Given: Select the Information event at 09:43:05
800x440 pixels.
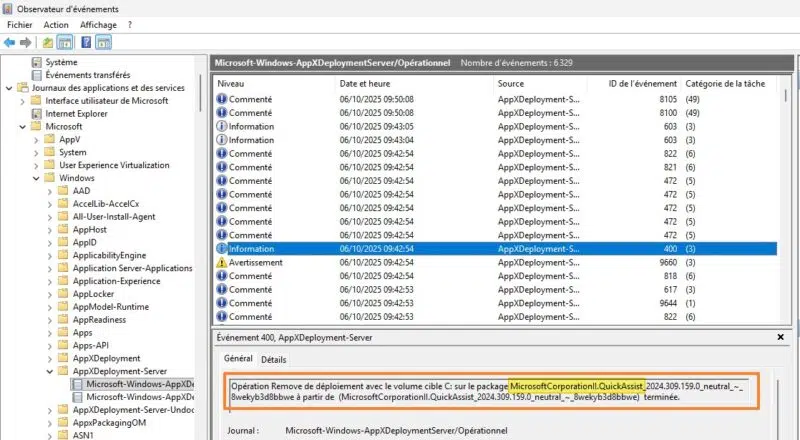Looking at the screenshot, I should click(x=495, y=127).
